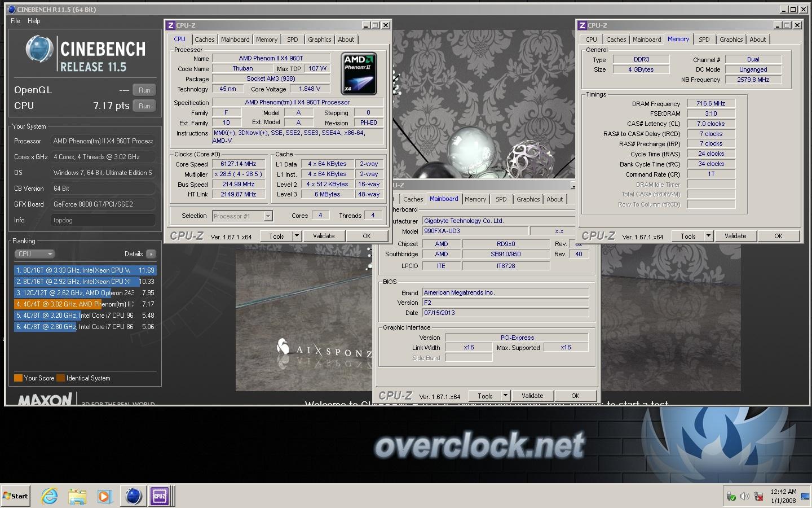
Task: Switch to SPD tab in Memory CPU-Z window
Action: pyautogui.click(x=704, y=40)
